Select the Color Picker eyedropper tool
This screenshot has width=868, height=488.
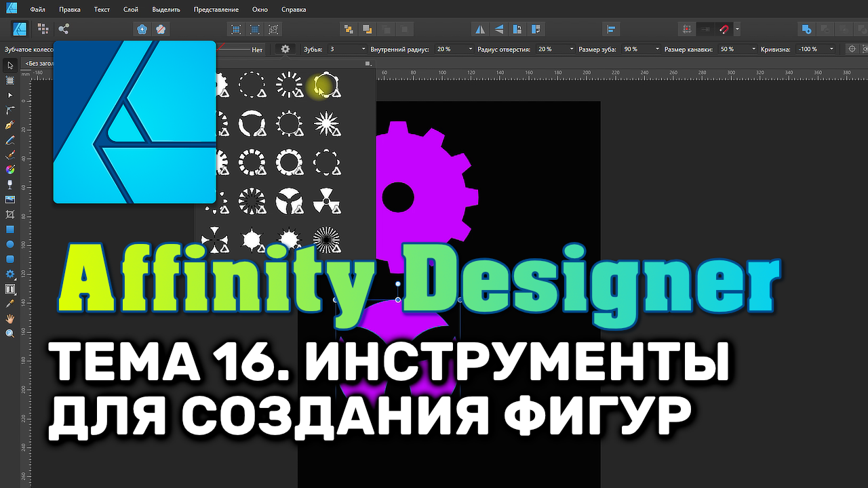10,304
